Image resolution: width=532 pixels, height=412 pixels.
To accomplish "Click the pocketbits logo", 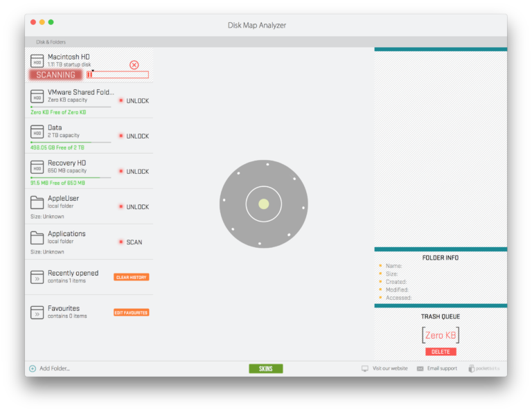I will (484, 368).
